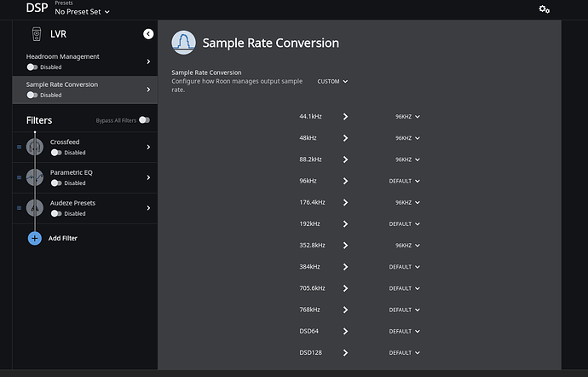The image size is (588, 377).
Task: Enable the Crossfeed filter toggle
Action: [x=56, y=153]
